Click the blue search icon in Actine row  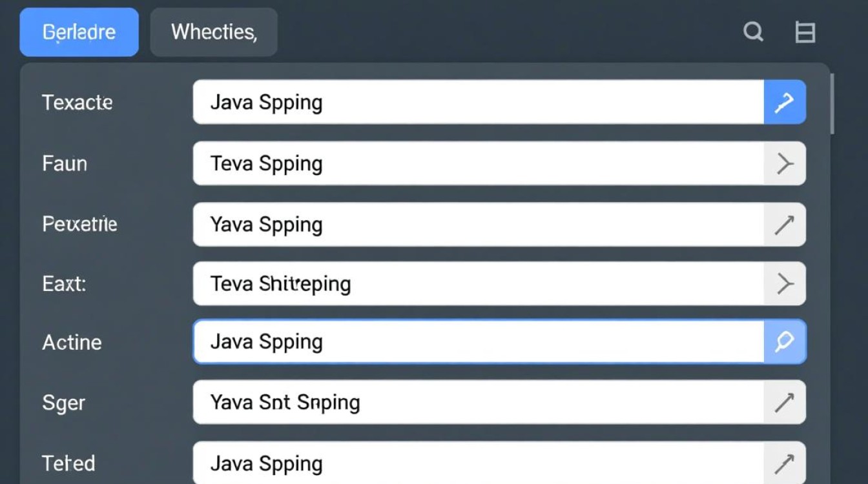coord(785,341)
